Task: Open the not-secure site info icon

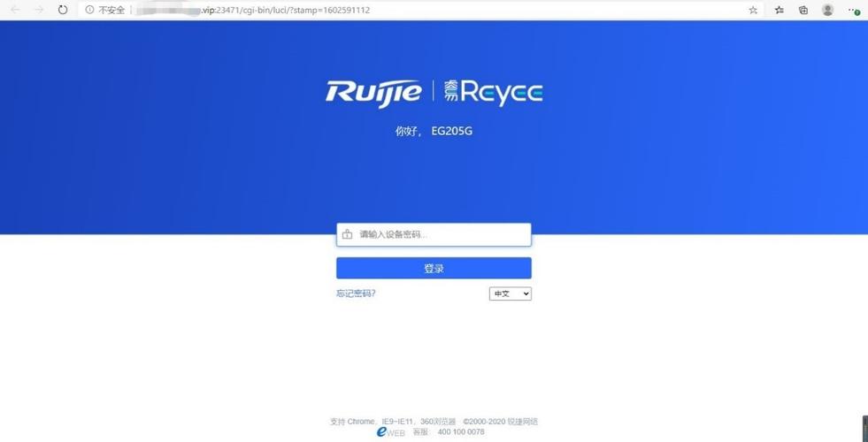Action: (89, 10)
